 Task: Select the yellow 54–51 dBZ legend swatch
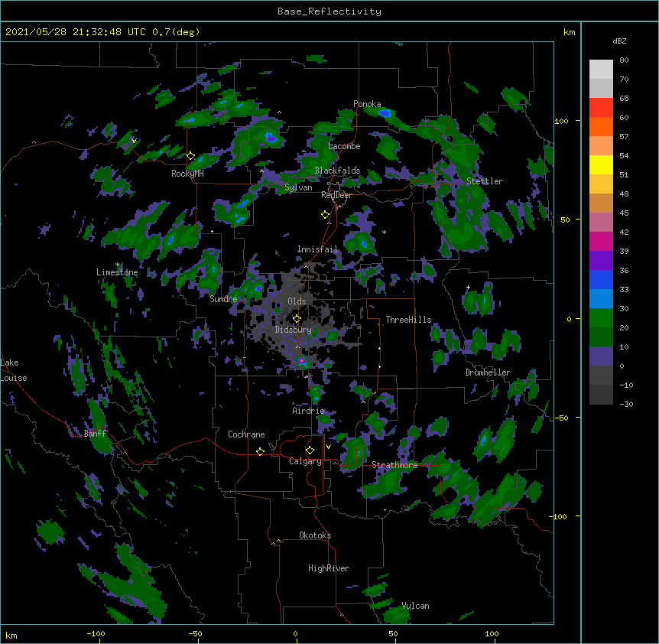pyautogui.click(x=601, y=165)
